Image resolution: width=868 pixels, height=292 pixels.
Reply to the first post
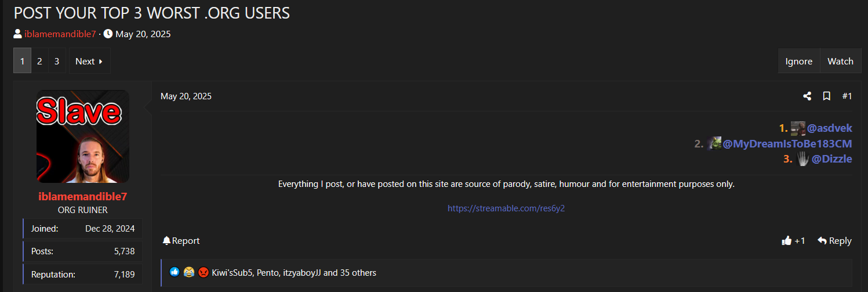point(834,241)
